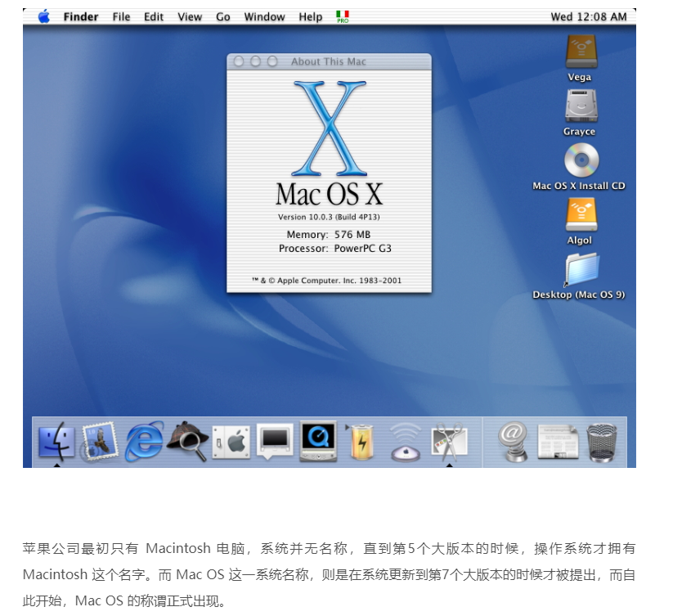
Task: Launch Mail from the Dock stamp icon
Action: click(100, 441)
